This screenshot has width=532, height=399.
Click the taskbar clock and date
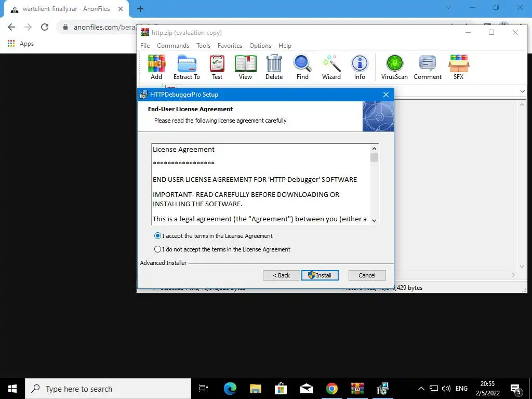pos(487,389)
